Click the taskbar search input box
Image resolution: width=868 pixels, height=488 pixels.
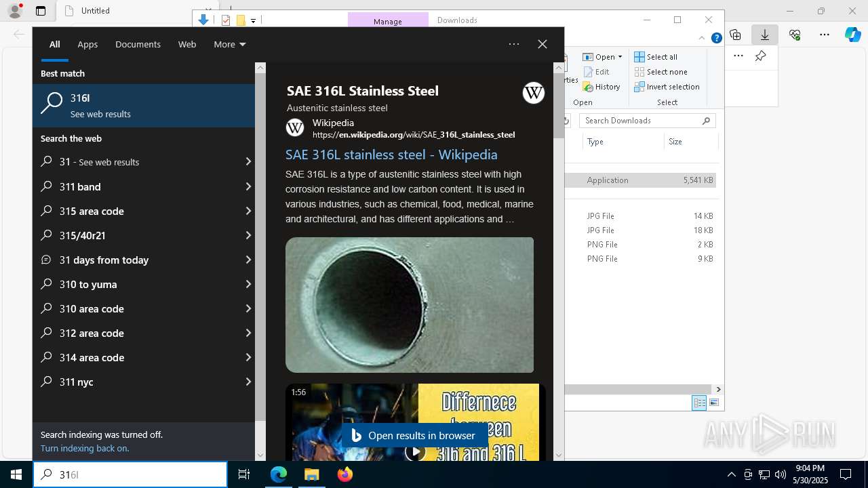click(x=130, y=474)
